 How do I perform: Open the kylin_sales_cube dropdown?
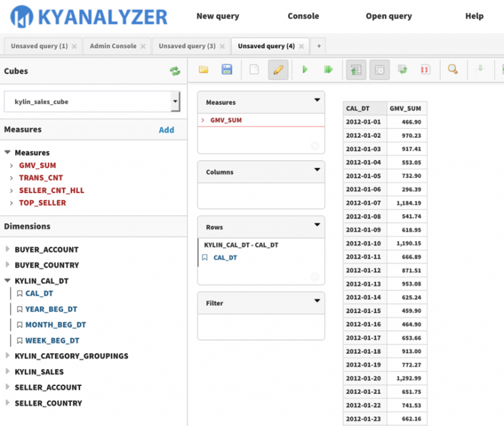175,102
